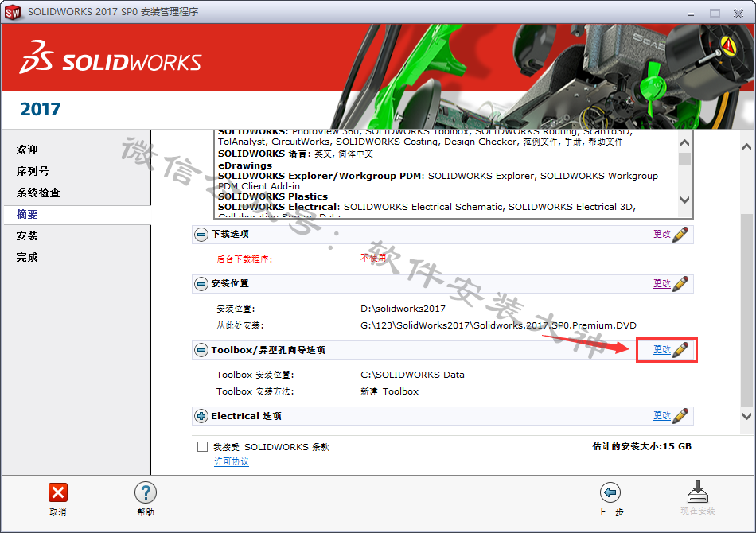This screenshot has width=756, height=533.
Task: Open the 欢迎 step in sidebar
Action: click(x=27, y=150)
